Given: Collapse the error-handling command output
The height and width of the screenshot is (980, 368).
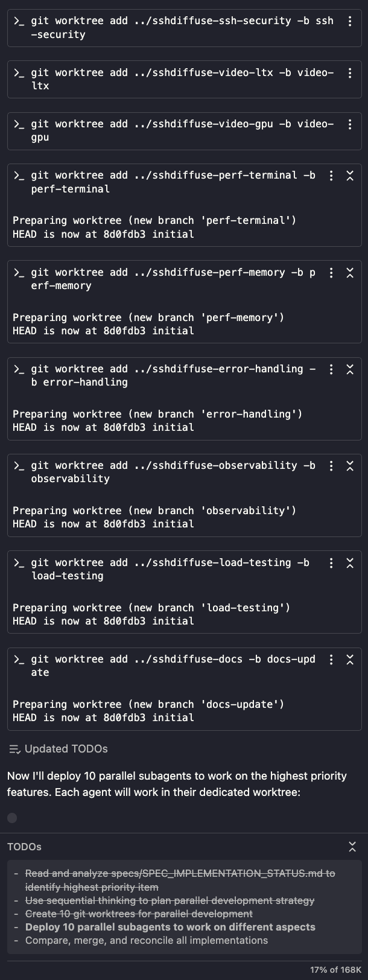Looking at the screenshot, I should click(x=350, y=369).
